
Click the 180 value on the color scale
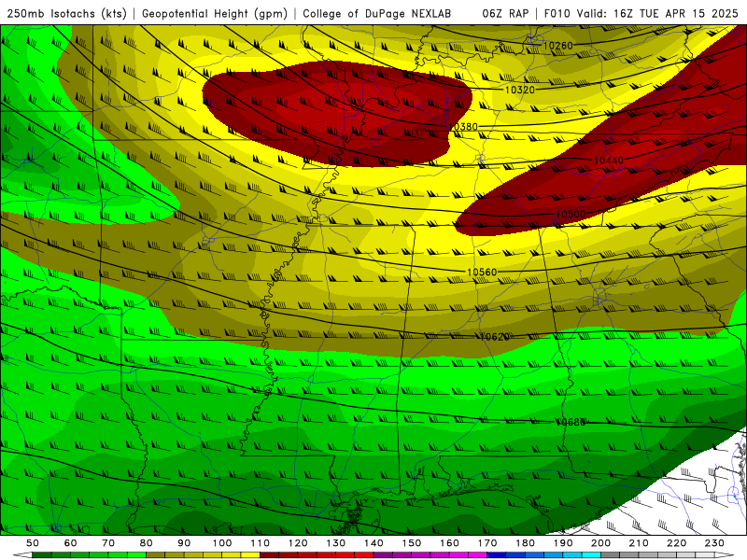pyautogui.click(x=525, y=543)
